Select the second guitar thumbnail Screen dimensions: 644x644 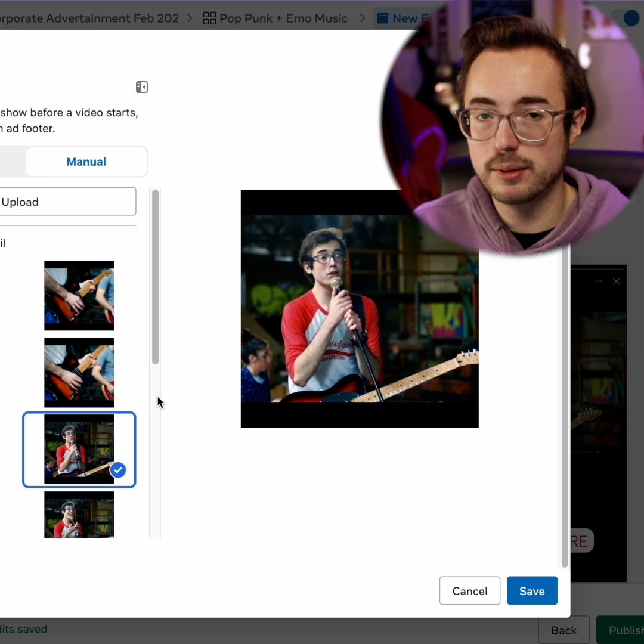coord(79,373)
